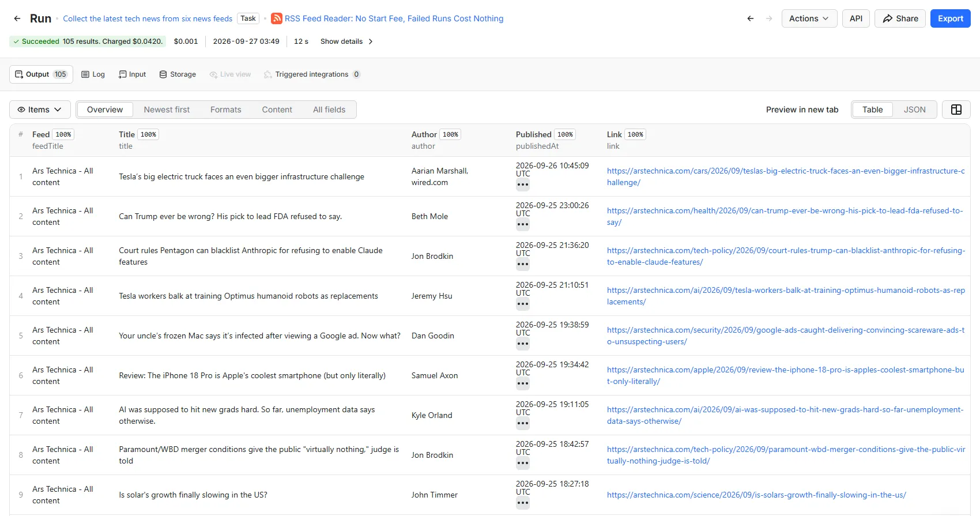This screenshot has width=980, height=516.
Task: Open the split layout view icon
Action: pos(956,110)
